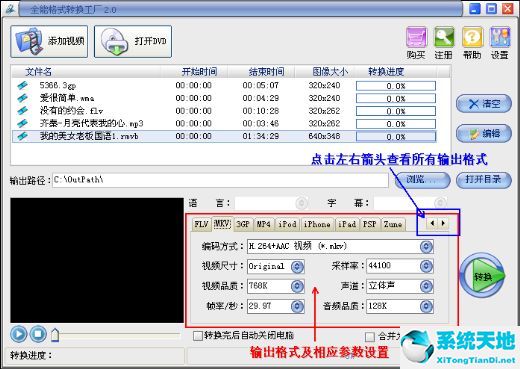The image size is (520, 369).
Task: Switch to the iPhone format tab
Action: click(x=317, y=224)
